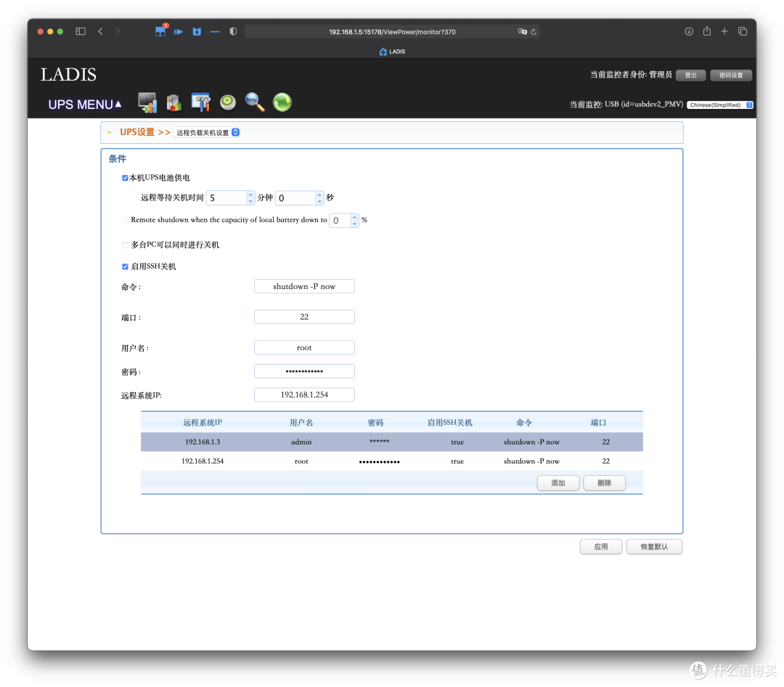Click the home favicon on LADIS tab
Image resolution: width=784 pixels, height=687 pixels.
[383, 52]
